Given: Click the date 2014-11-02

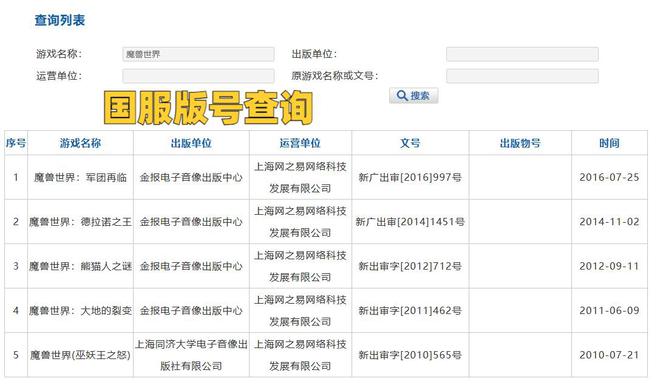Looking at the screenshot, I should 609,221.
